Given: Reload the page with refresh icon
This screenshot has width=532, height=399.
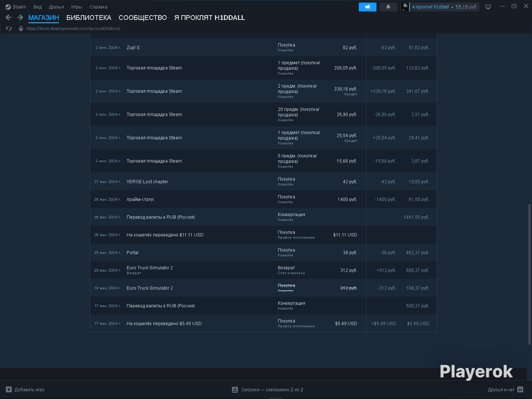Looking at the screenshot, I should pyautogui.click(x=9, y=28).
